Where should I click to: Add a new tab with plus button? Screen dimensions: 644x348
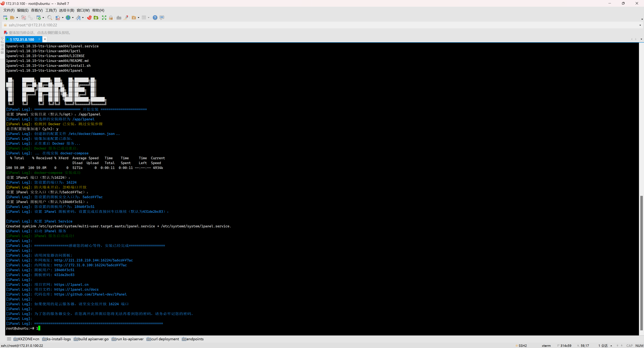45,39
